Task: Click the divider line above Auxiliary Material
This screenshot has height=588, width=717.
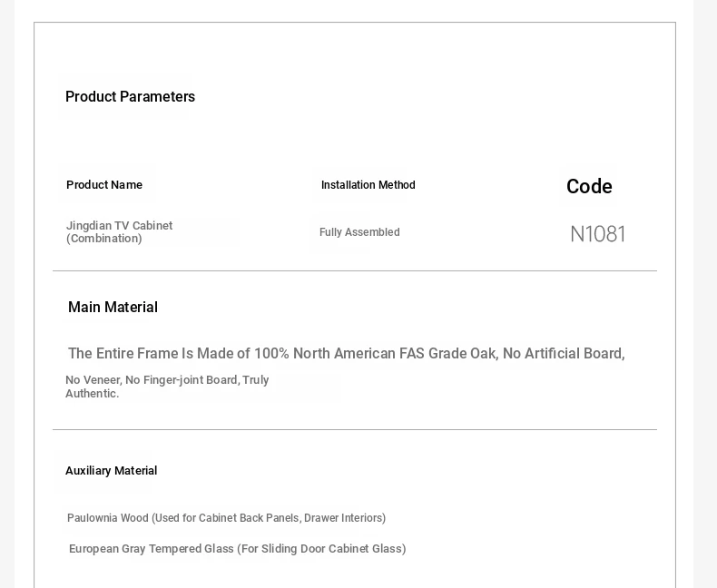Action: [x=355, y=429]
